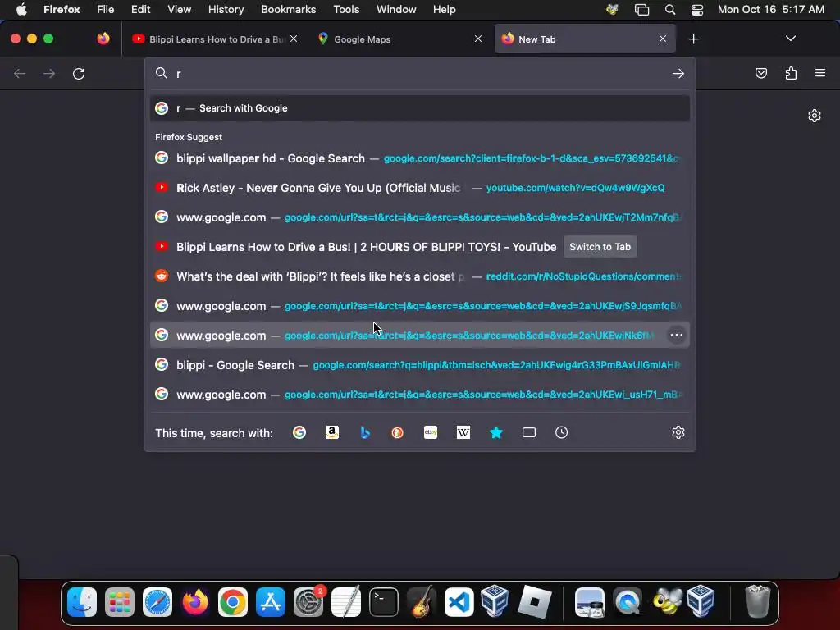840x630 pixels.
Task: Click the Go arrow in address bar
Action: pyautogui.click(x=678, y=73)
